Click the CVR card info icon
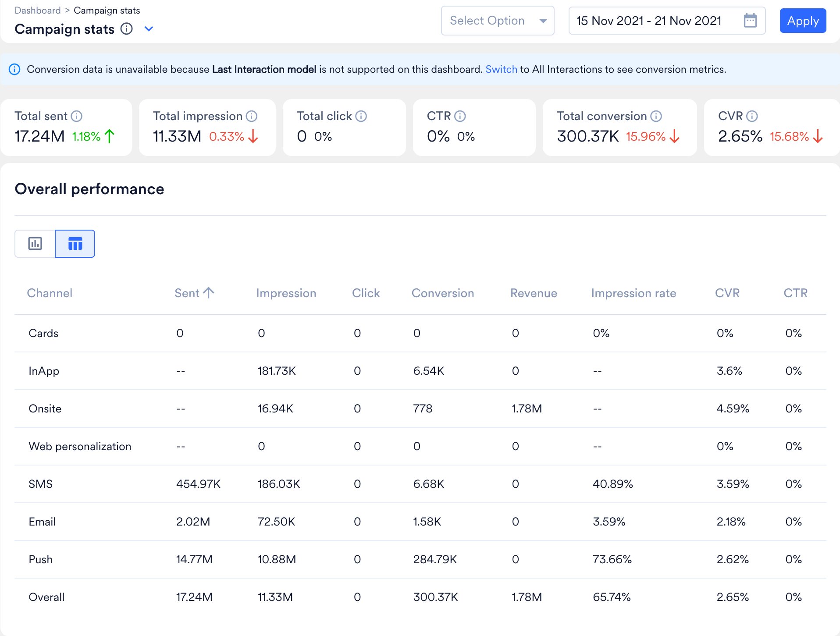 pyautogui.click(x=752, y=116)
